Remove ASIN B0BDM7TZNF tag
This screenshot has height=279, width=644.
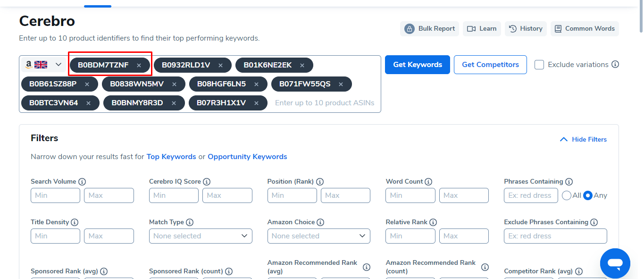click(139, 65)
